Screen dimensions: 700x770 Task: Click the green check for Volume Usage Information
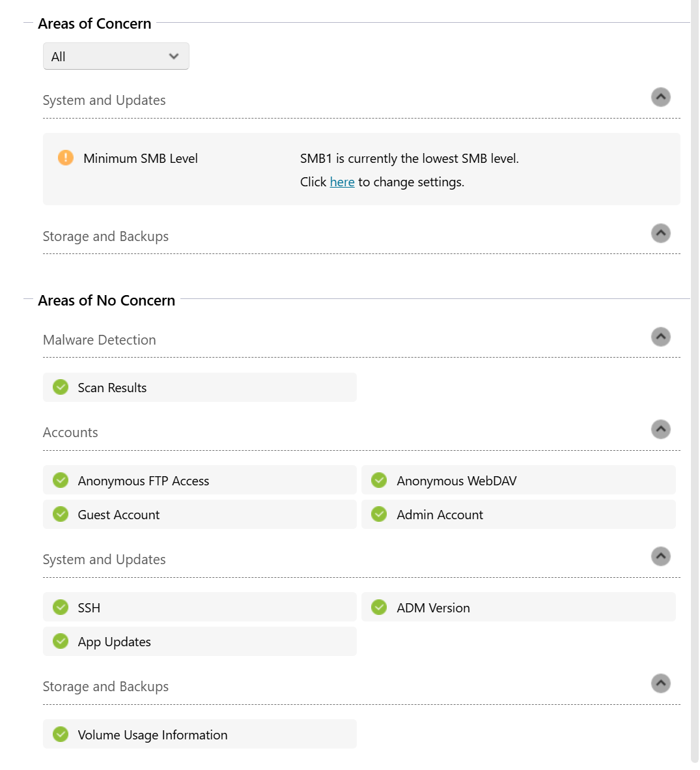pos(61,734)
